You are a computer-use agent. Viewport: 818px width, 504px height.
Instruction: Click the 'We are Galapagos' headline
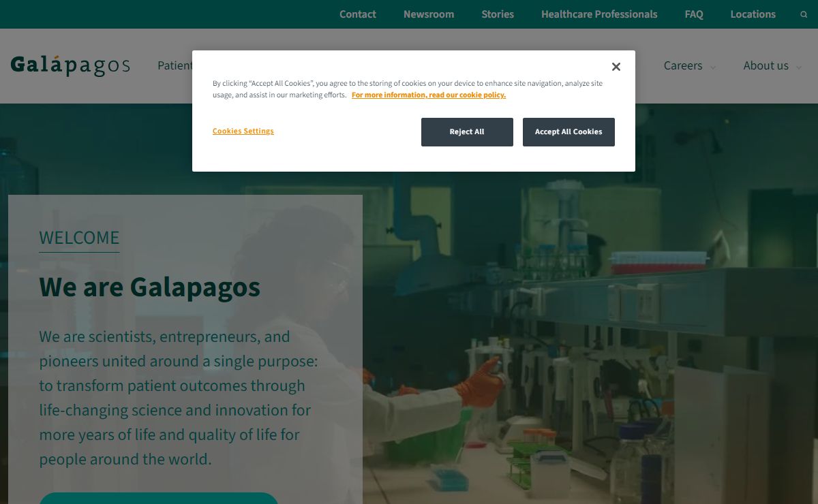[150, 287]
